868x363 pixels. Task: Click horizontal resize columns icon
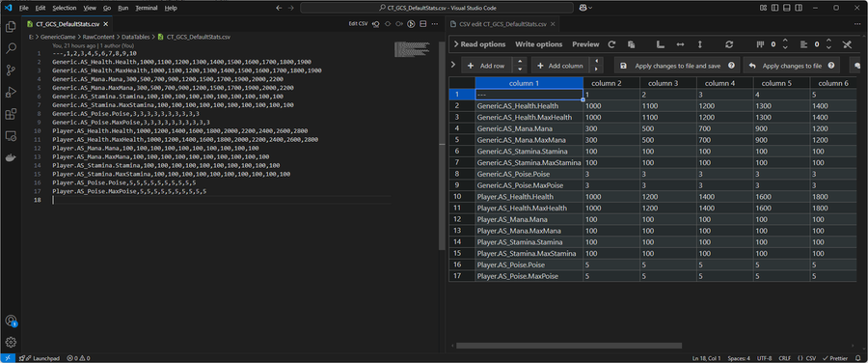pyautogui.click(x=680, y=44)
